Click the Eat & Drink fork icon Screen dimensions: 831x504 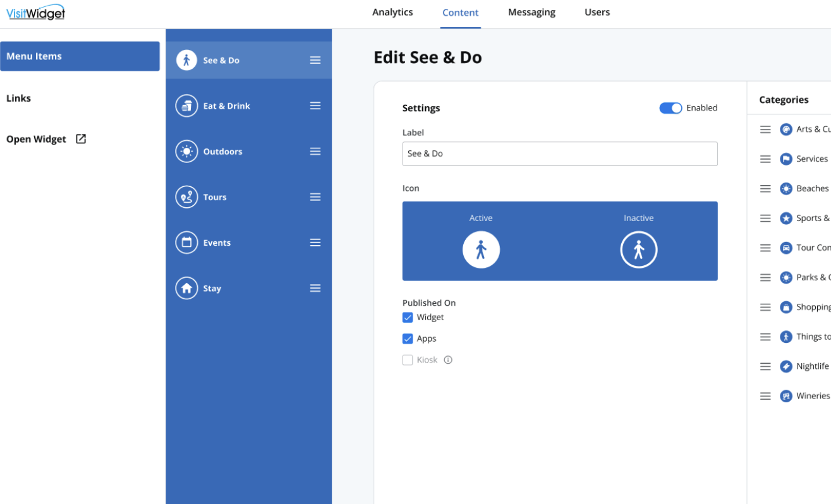186,105
